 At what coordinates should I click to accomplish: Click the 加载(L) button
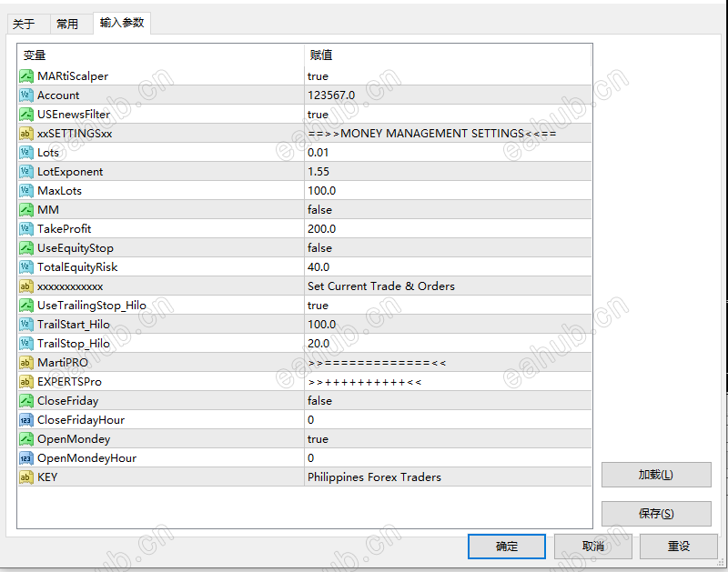point(656,475)
